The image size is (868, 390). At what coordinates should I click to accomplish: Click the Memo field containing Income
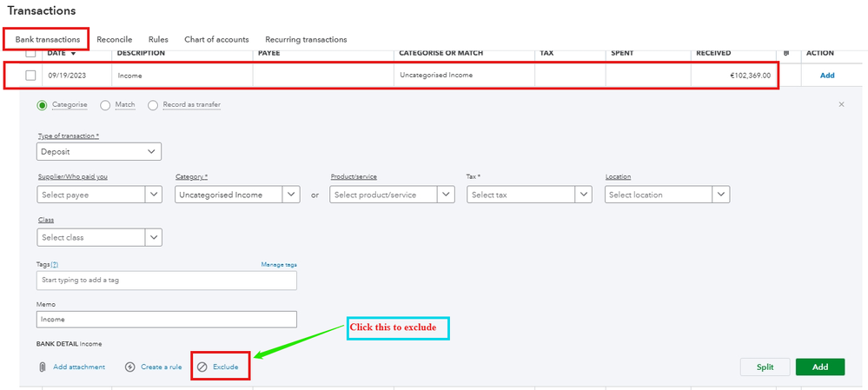[x=167, y=319]
